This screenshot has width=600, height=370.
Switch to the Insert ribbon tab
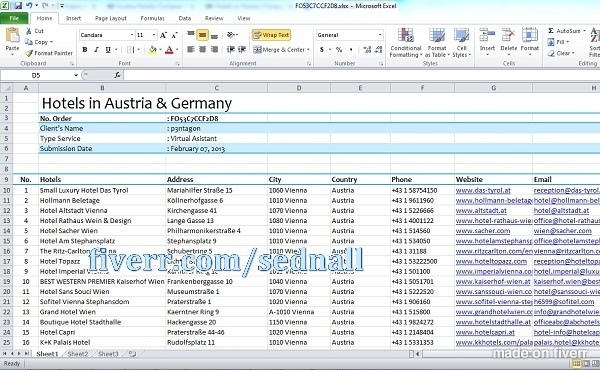[x=73, y=18]
